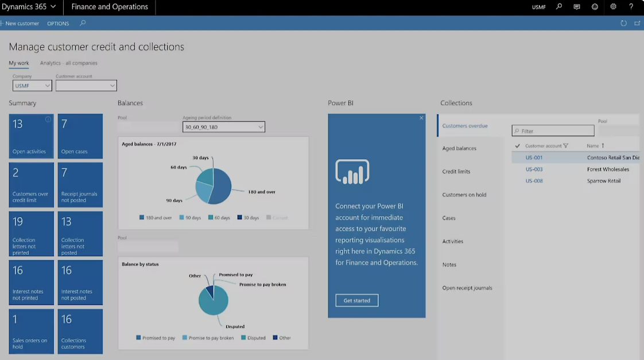
Task: Switch to the My work tab
Action: [x=19, y=63]
